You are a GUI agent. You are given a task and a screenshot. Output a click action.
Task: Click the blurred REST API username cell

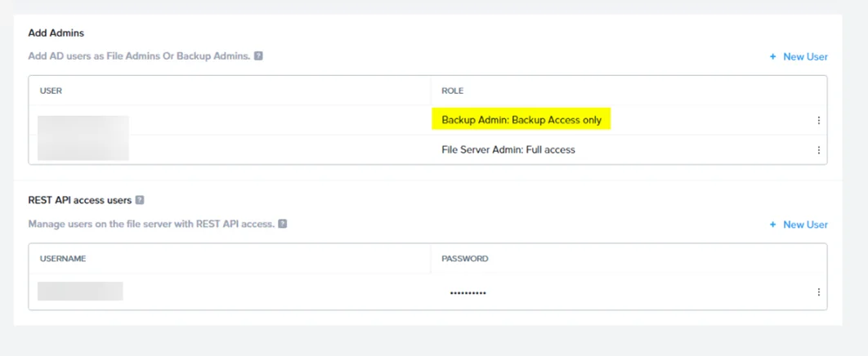(x=80, y=291)
